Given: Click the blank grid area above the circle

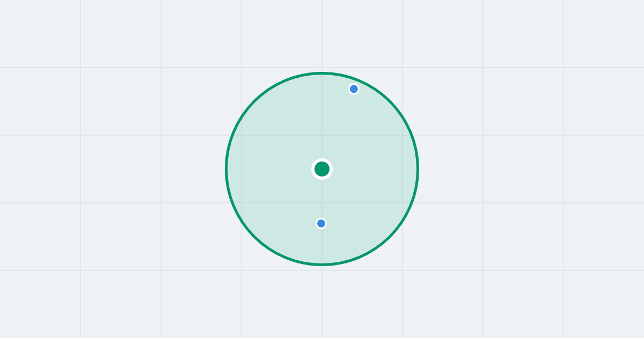Looking at the screenshot, I should (322, 35).
